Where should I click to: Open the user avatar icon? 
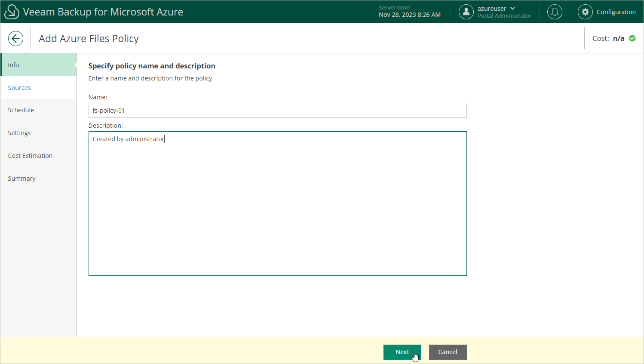coord(466,12)
